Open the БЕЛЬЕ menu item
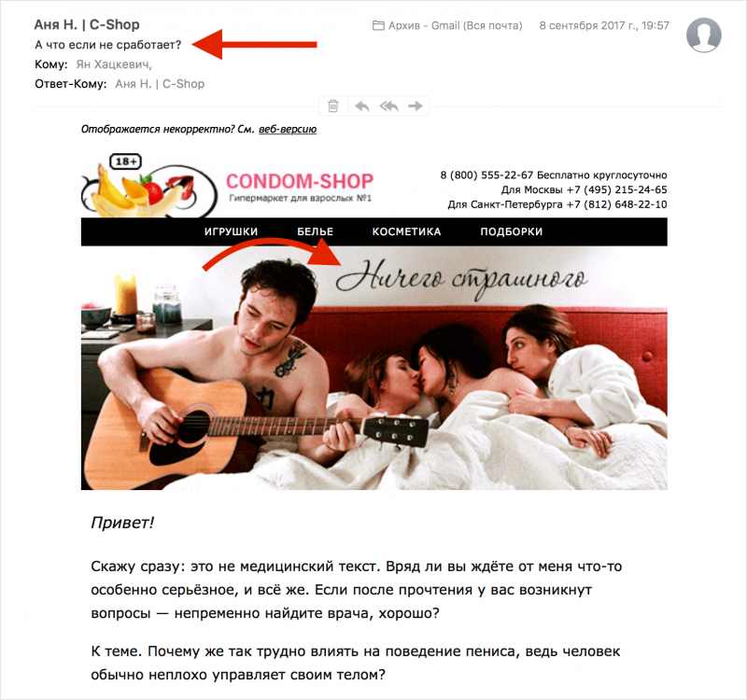747x700 pixels. click(316, 231)
